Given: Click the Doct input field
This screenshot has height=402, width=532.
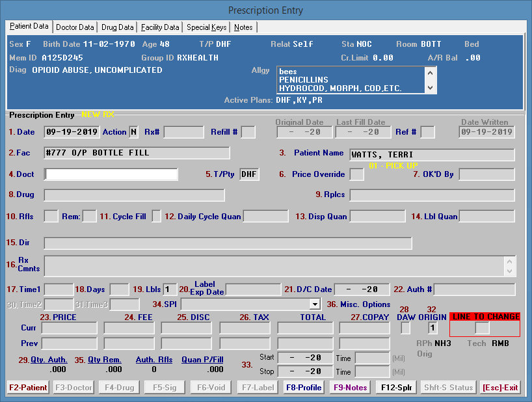Looking at the screenshot, I should point(111,174).
